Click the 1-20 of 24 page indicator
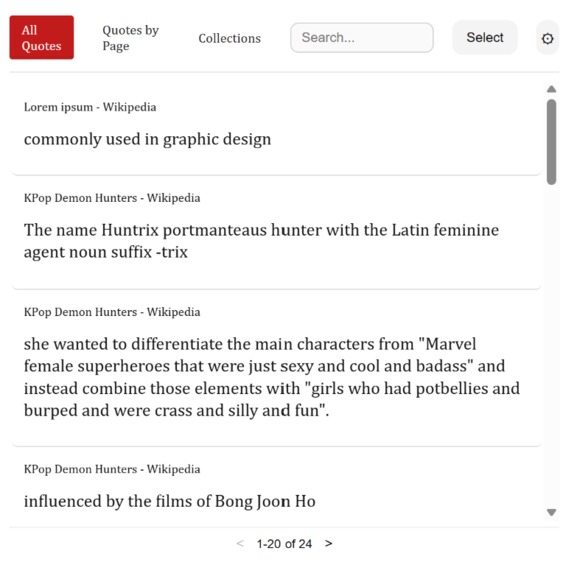Screen dimensions: 563x573 tap(284, 544)
